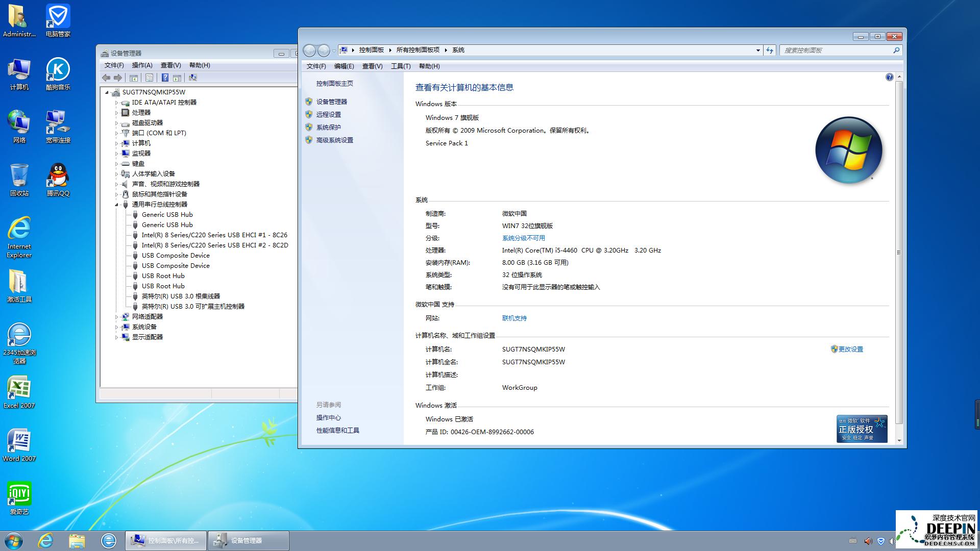
Task: Open 酷狗音乐 application icon
Action: click(x=57, y=73)
